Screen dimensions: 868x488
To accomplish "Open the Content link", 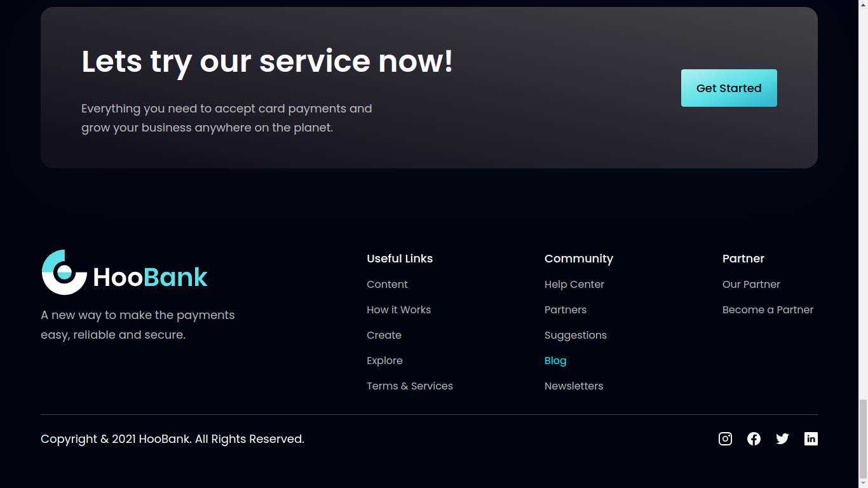I will tap(387, 284).
